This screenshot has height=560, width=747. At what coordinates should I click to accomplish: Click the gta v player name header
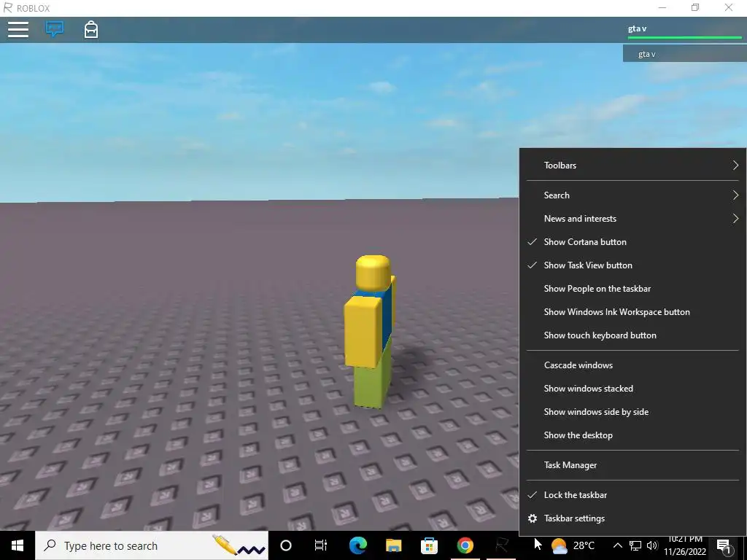click(x=637, y=28)
